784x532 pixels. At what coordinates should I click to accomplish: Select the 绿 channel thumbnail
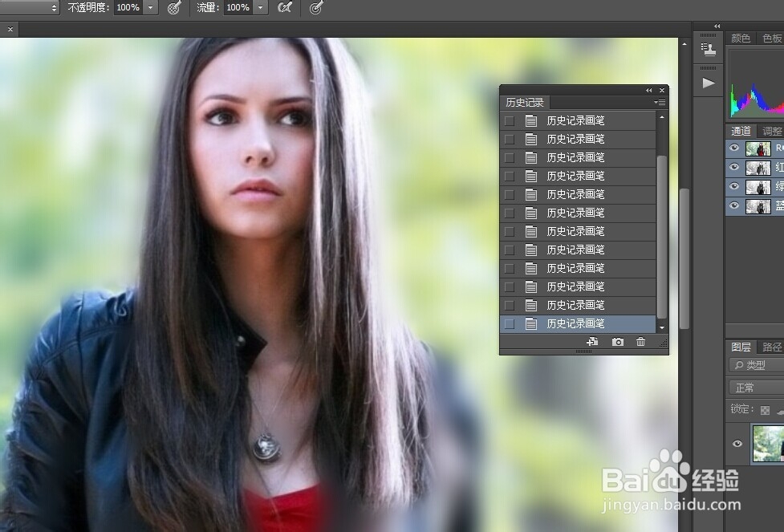pyautogui.click(x=758, y=186)
